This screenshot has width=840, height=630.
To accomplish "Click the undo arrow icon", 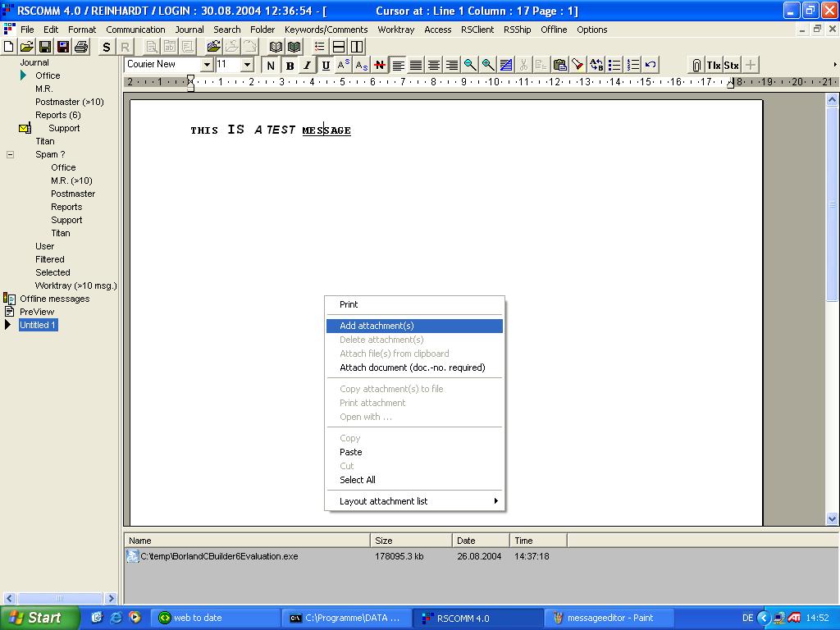I will point(651,65).
